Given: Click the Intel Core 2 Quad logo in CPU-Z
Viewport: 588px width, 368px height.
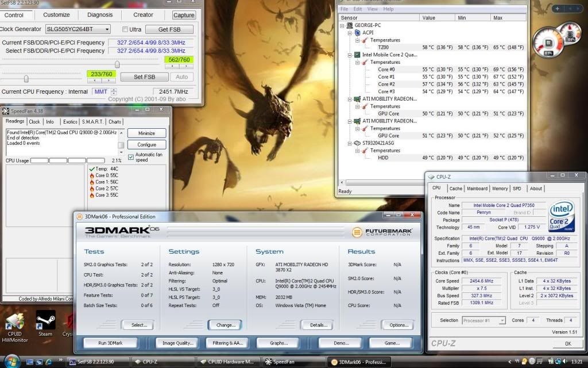Looking at the screenshot, I should 562,216.
